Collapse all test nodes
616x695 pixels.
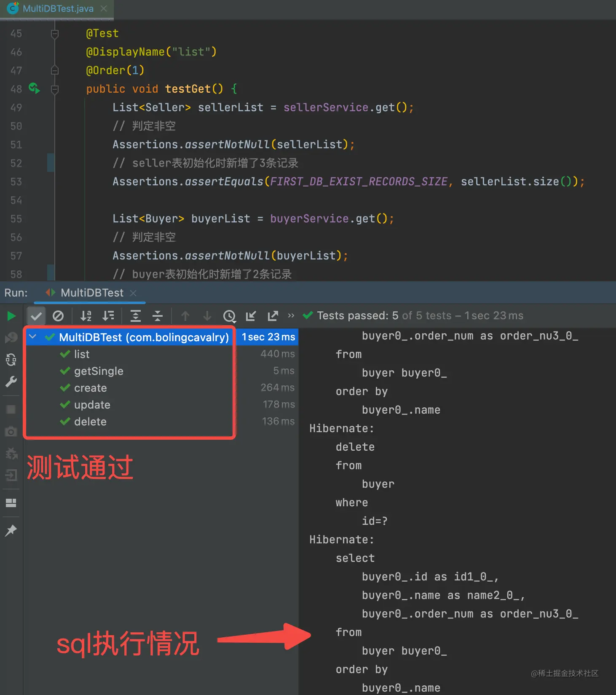pos(158,316)
